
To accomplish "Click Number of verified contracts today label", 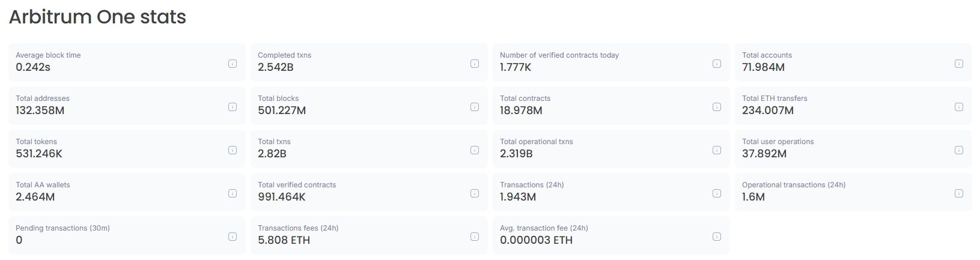I will tap(559, 55).
